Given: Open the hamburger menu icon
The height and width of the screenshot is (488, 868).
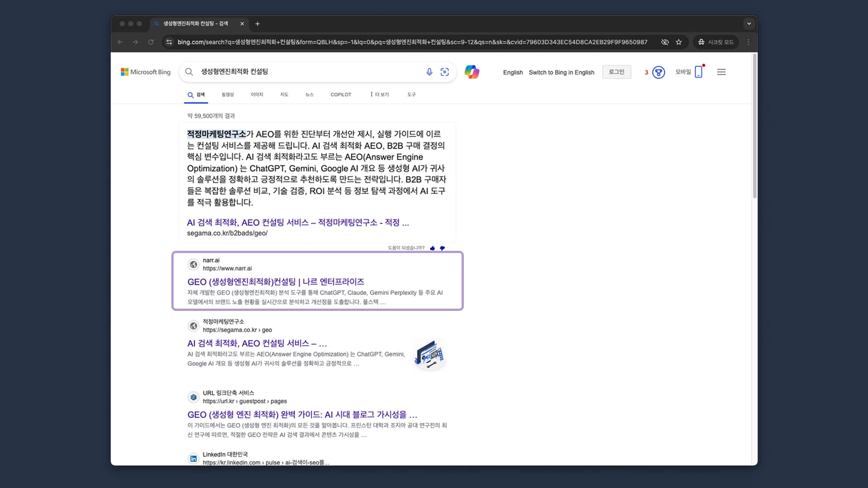Looking at the screenshot, I should pyautogui.click(x=722, y=71).
